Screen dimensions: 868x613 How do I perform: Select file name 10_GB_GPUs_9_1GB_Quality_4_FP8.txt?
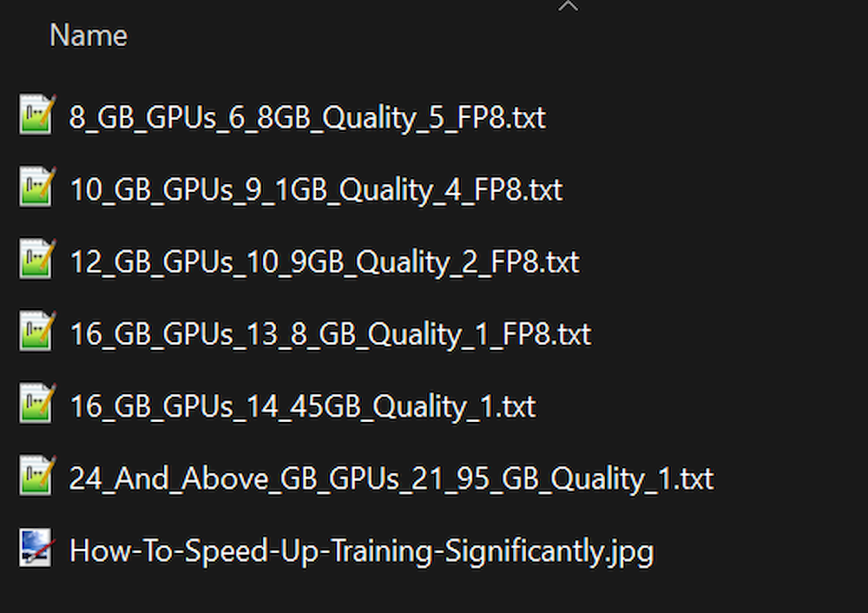(316, 189)
